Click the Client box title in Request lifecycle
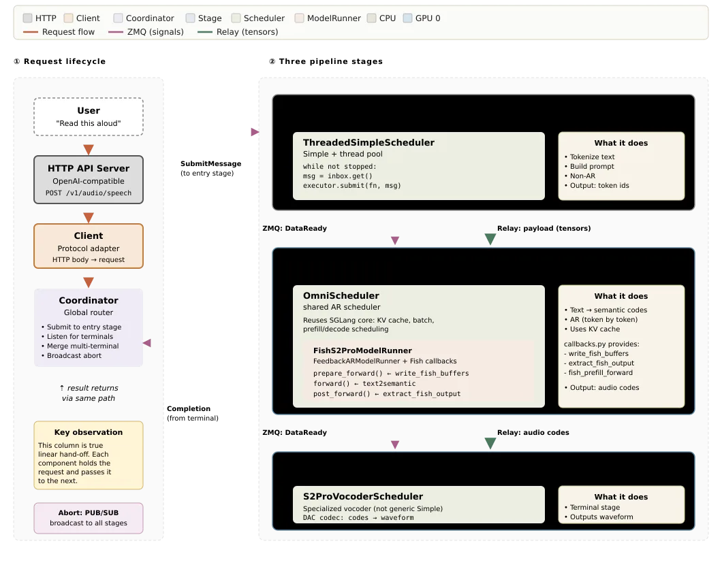 (x=89, y=235)
